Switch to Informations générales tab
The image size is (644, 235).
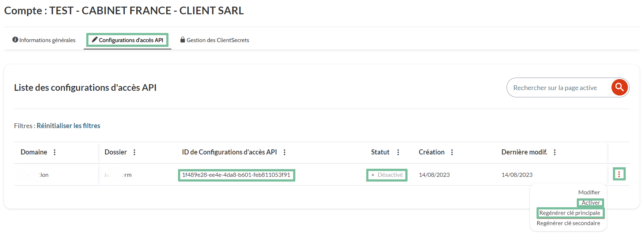44,40
